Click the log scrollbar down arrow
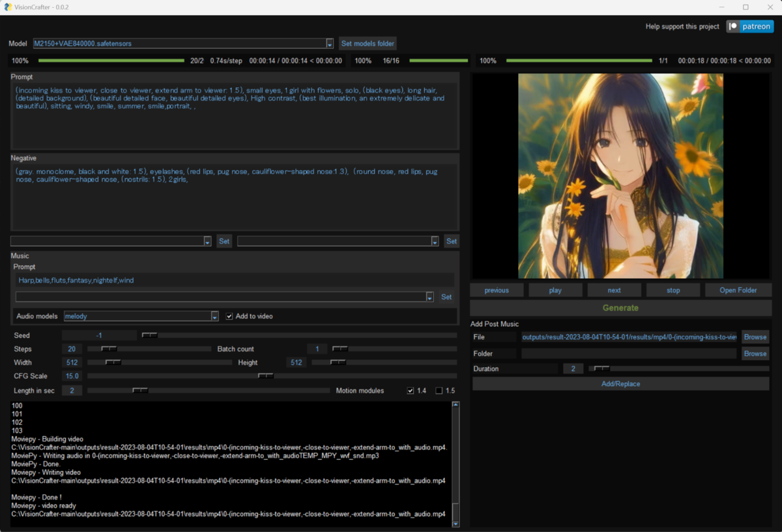The image size is (782, 532). pos(456,524)
